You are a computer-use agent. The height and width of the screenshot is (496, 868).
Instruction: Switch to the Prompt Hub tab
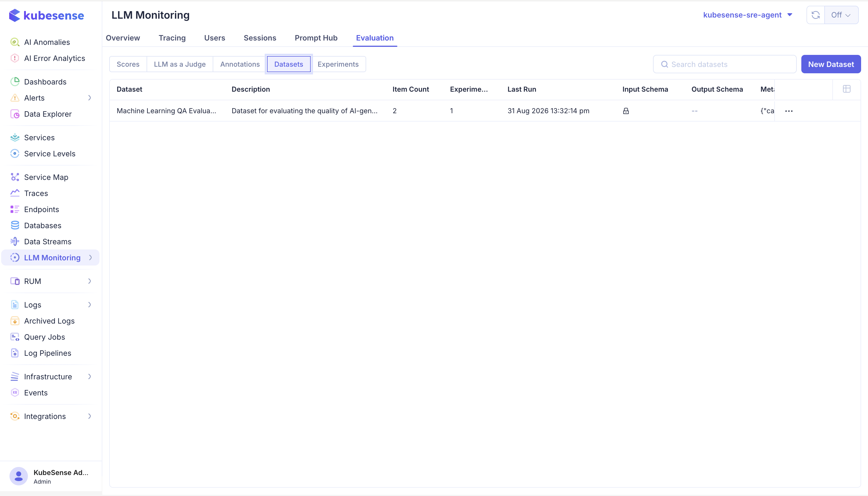[316, 38]
